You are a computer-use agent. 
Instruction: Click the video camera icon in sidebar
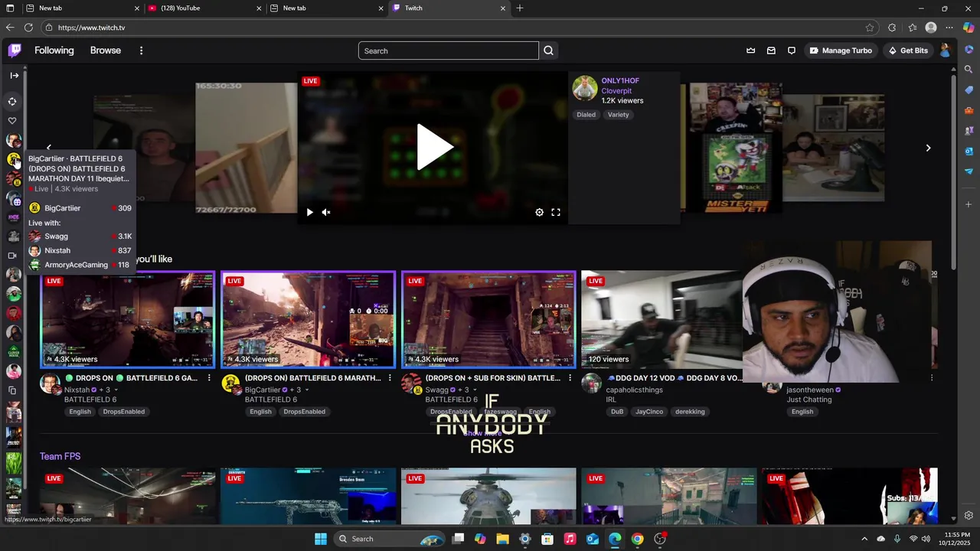[x=12, y=256]
